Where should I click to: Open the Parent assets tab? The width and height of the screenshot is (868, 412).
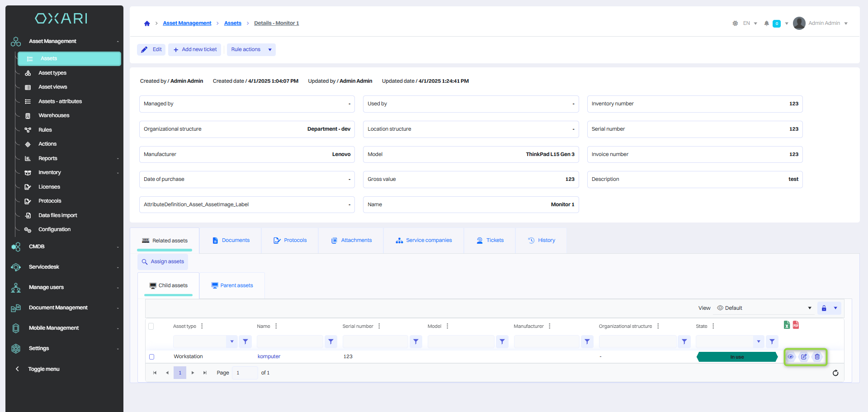(232, 286)
